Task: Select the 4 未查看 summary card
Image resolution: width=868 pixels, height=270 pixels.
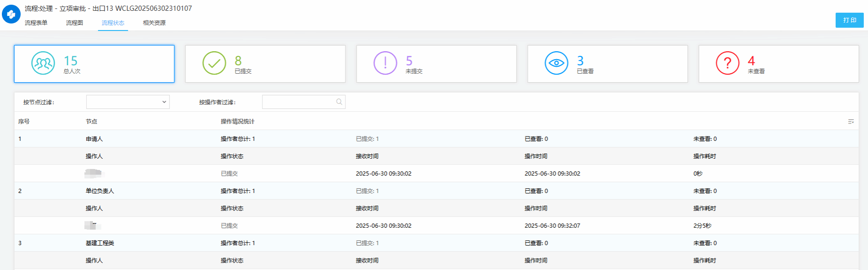Action: point(778,64)
